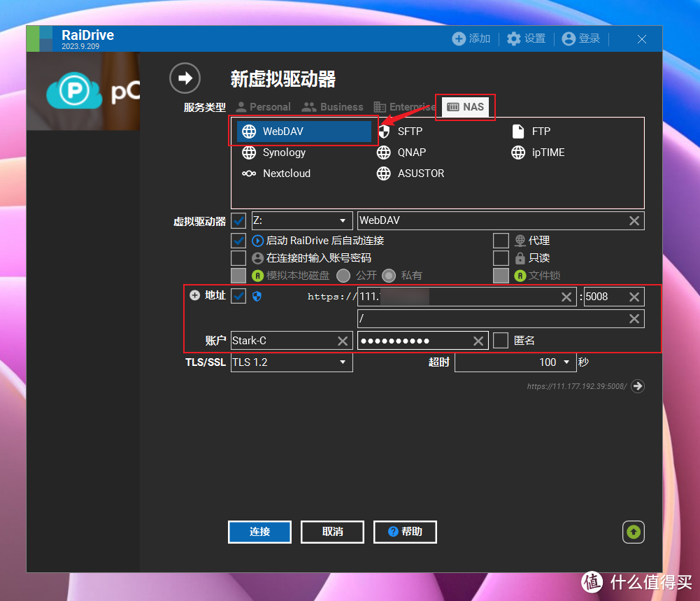Select the FTP service
Screen dimensions: 700x601
531,132
